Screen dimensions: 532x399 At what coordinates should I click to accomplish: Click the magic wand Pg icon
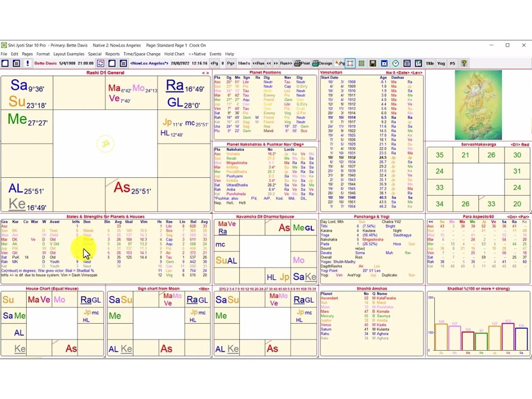coord(339,64)
